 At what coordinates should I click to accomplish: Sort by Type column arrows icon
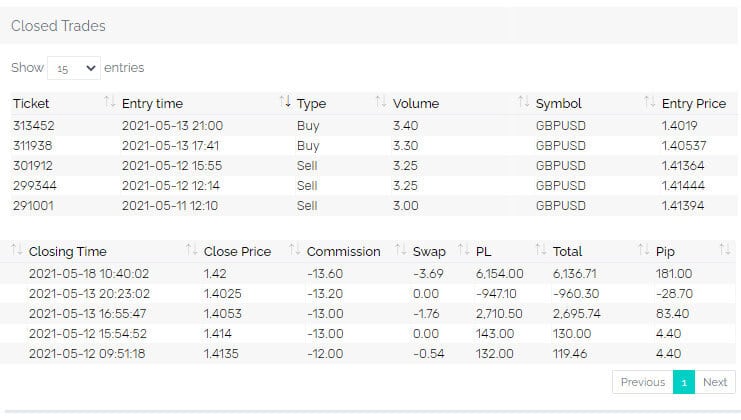tap(380, 103)
